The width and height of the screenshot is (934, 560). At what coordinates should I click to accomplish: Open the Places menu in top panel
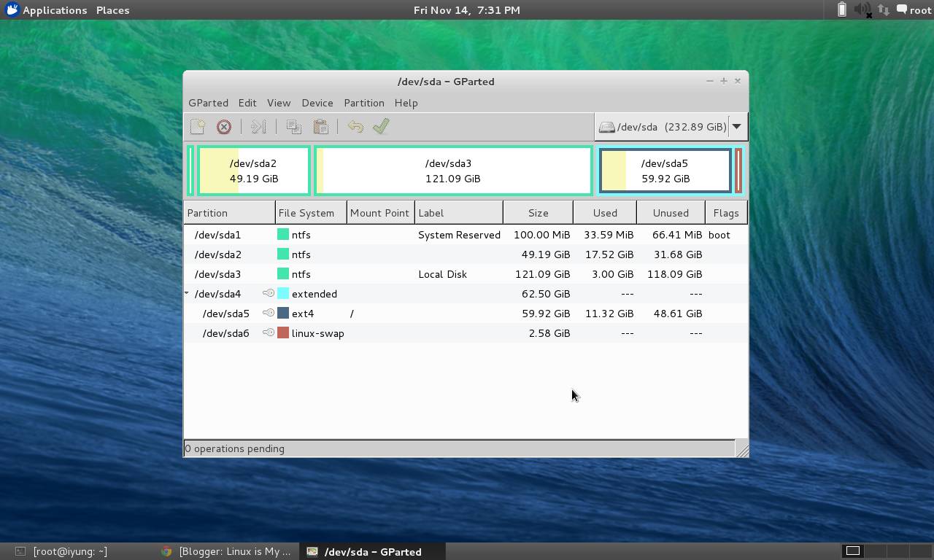pos(113,10)
